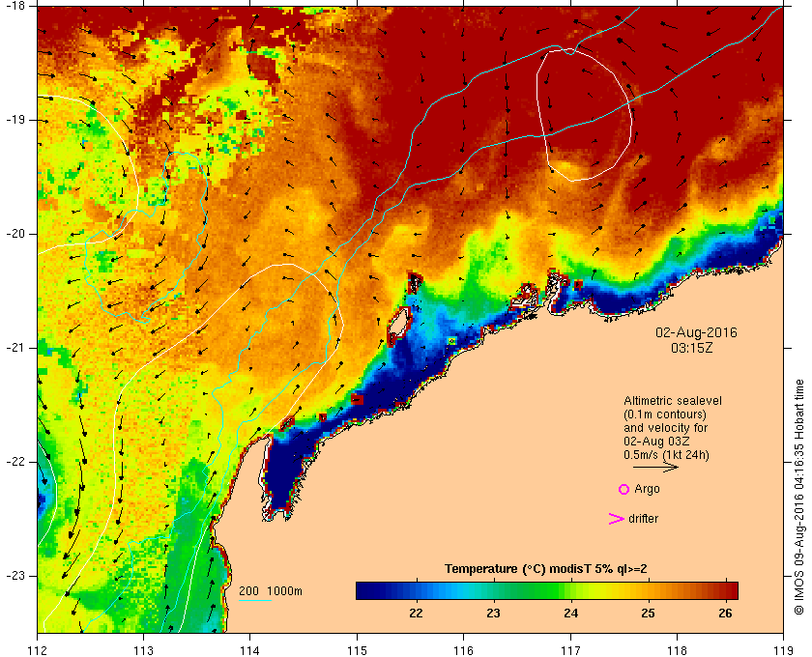Click the longitude label 112
812x657 pixels.
37,649
